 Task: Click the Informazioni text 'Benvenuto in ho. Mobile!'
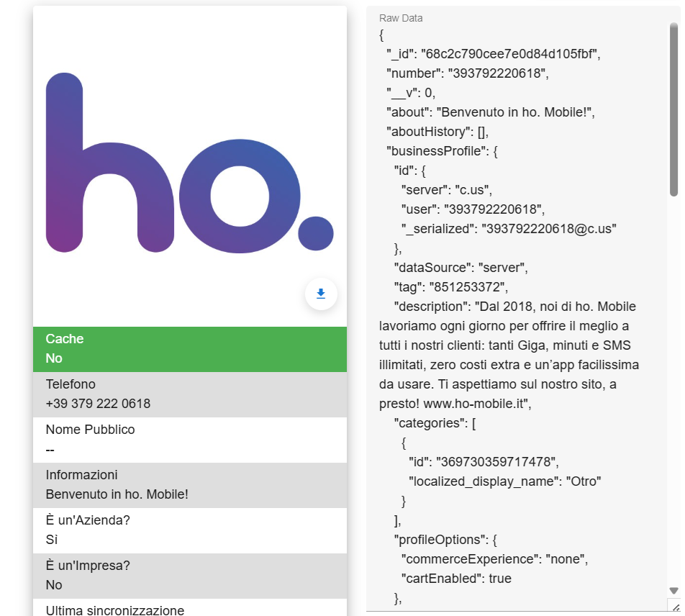tap(117, 494)
